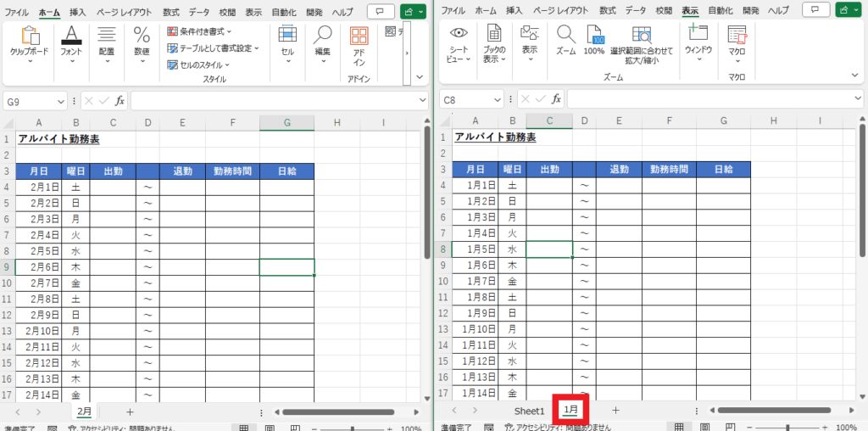The image size is (868, 431).
Task: Click Insert Function fx in right window
Action: tap(556, 99)
